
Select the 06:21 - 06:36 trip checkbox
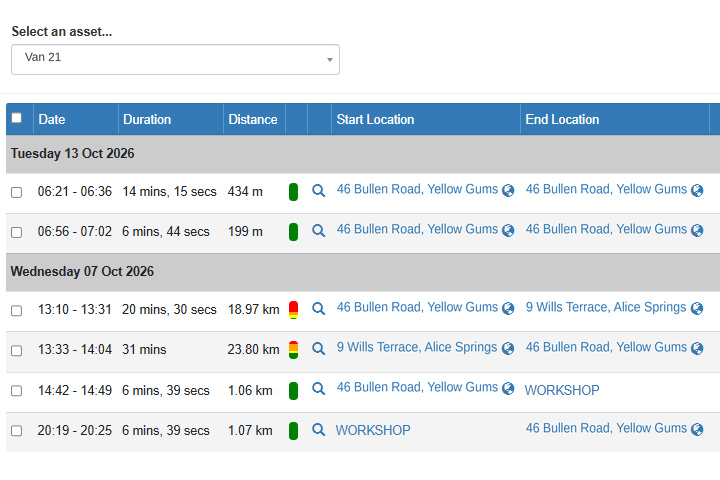[17, 192]
